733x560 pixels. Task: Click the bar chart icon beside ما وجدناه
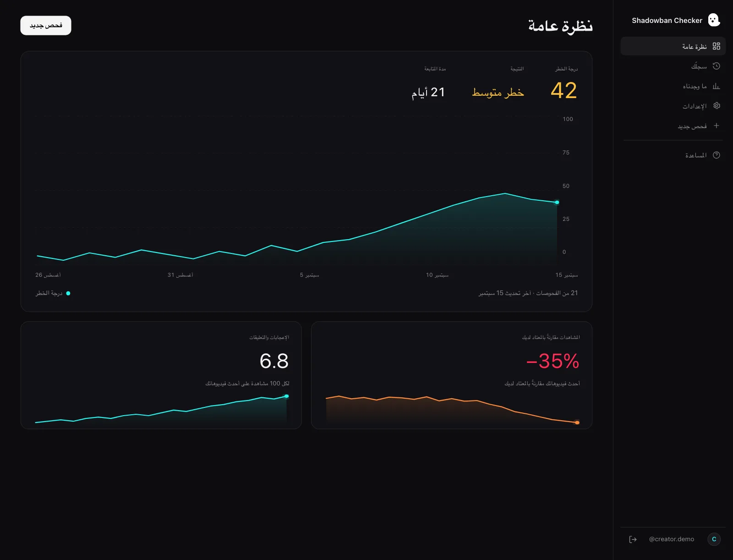pos(717,86)
